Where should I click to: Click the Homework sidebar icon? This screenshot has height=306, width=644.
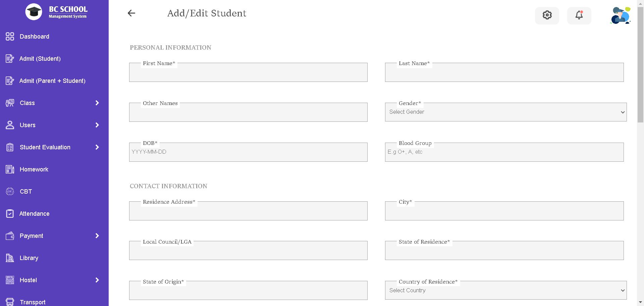click(10, 169)
